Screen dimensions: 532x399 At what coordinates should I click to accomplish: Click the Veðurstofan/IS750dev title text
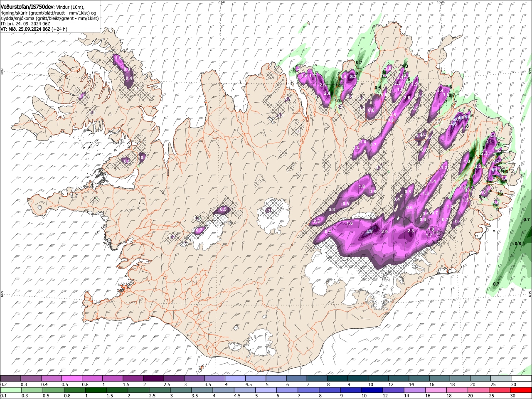[x=27, y=7]
